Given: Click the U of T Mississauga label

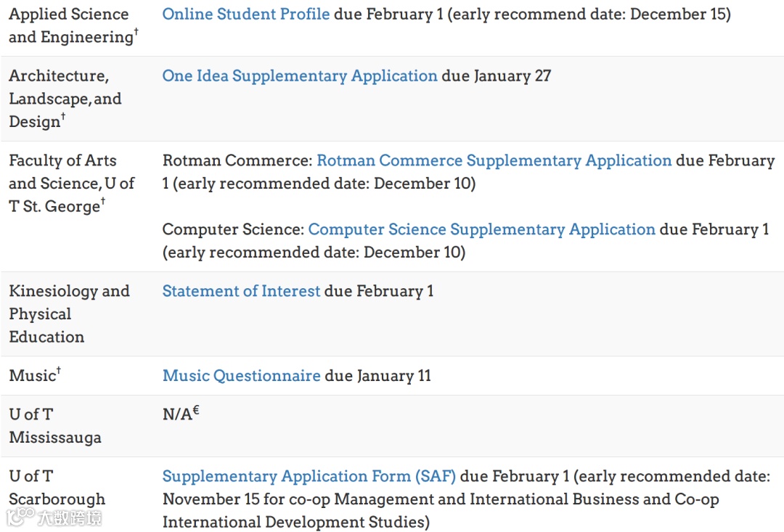Looking at the screenshot, I should coord(54,425).
